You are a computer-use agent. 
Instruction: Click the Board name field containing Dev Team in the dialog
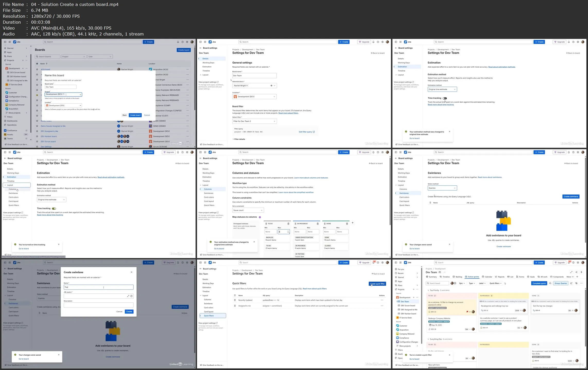tap(60, 87)
